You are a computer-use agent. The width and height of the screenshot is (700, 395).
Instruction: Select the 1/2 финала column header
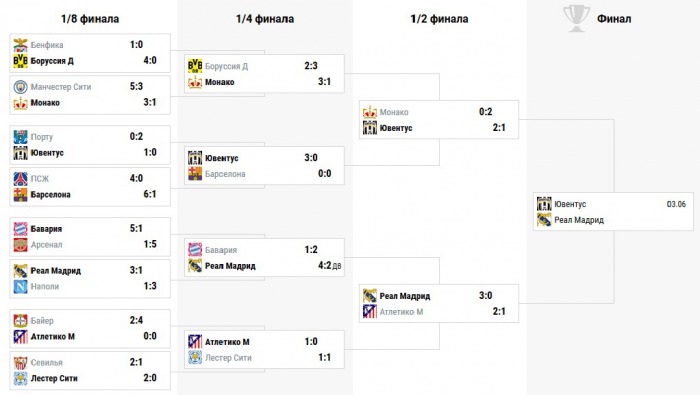439,19
